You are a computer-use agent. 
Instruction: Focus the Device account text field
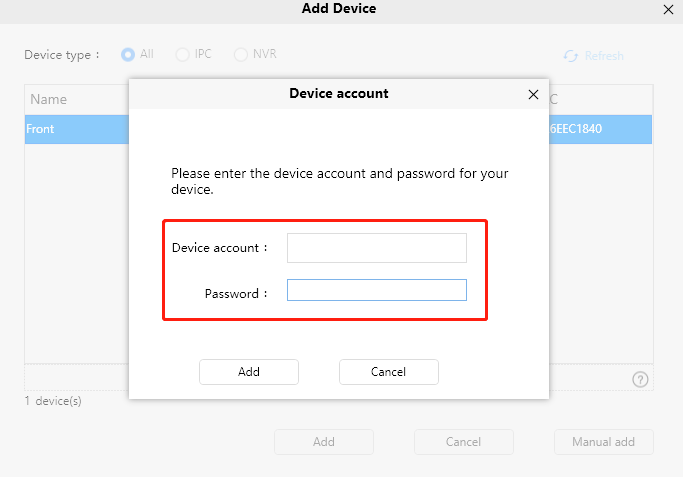pyautogui.click(x=377, y=248)
